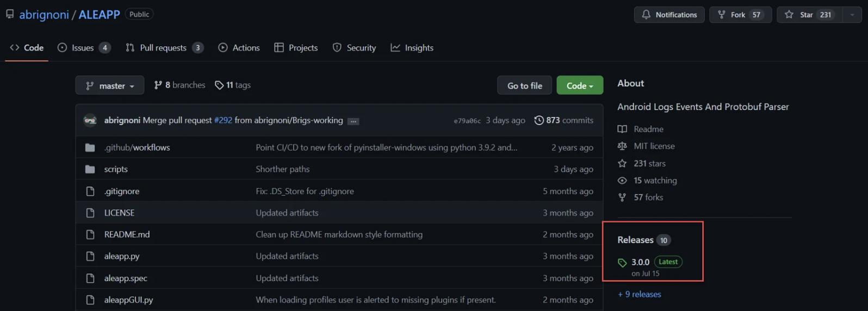Click the Notifications button
Image resolution: width=868 pixels, height=311 pixels.
coord(669,15)
